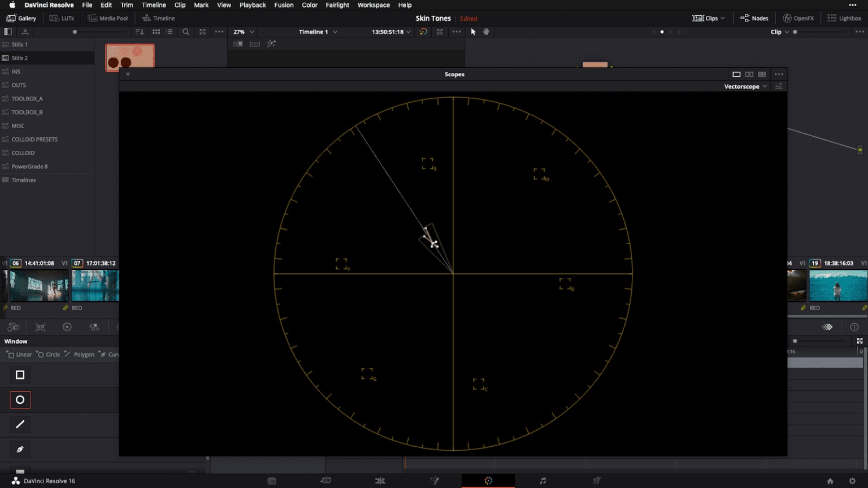Click the OpenFX button
Viewport: 868px width, 488px height.
point(798,18)
